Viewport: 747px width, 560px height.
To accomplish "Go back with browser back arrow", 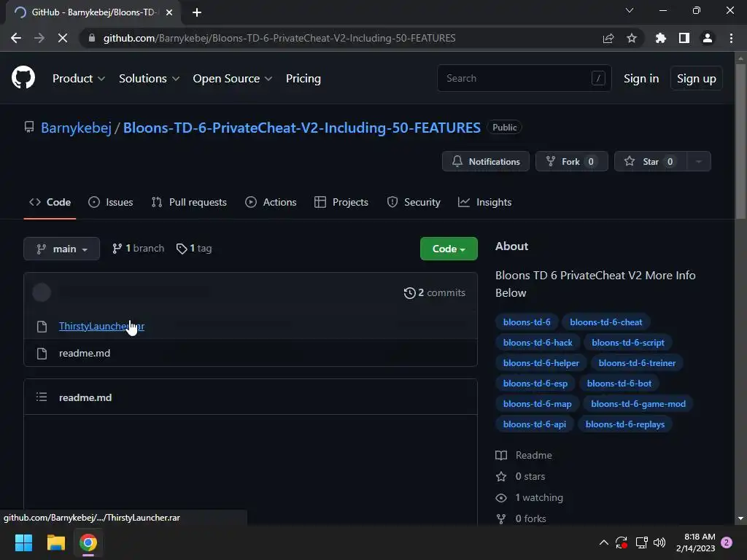I will point(16,38).
